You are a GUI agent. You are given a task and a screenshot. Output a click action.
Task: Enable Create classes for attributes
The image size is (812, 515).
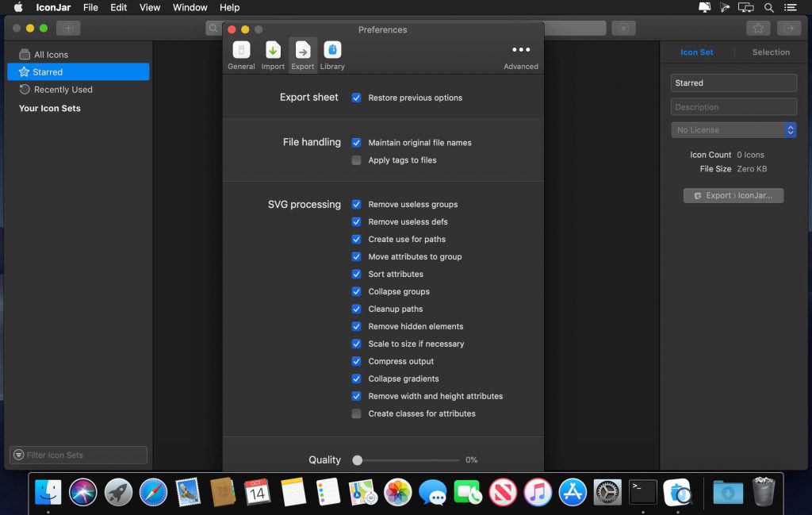tap(357, 414)
